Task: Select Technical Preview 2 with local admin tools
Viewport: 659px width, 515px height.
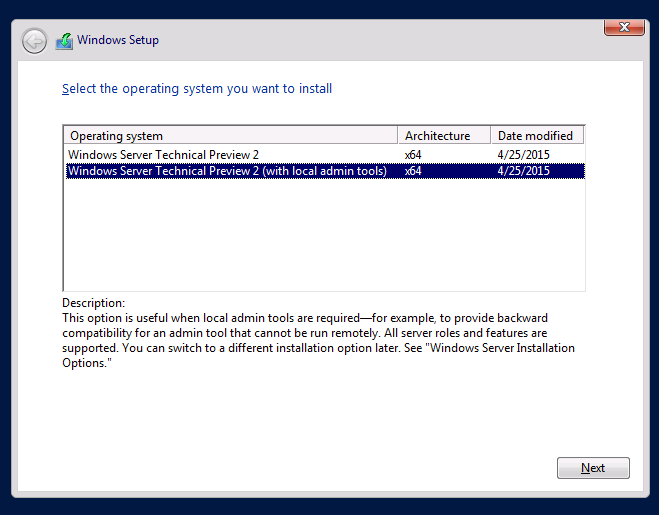Action: pyautogui.click(x=325, y=171)
